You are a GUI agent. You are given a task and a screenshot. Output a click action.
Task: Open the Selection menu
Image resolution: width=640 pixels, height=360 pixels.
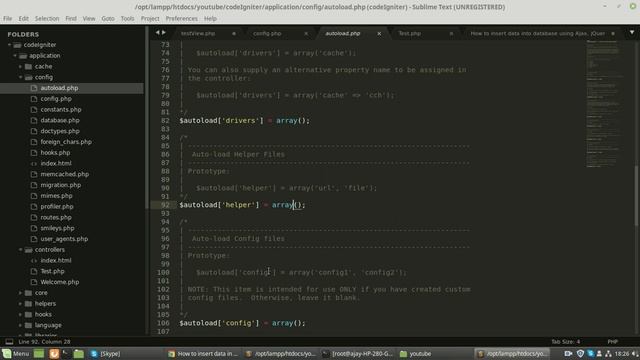coord(47,18)
